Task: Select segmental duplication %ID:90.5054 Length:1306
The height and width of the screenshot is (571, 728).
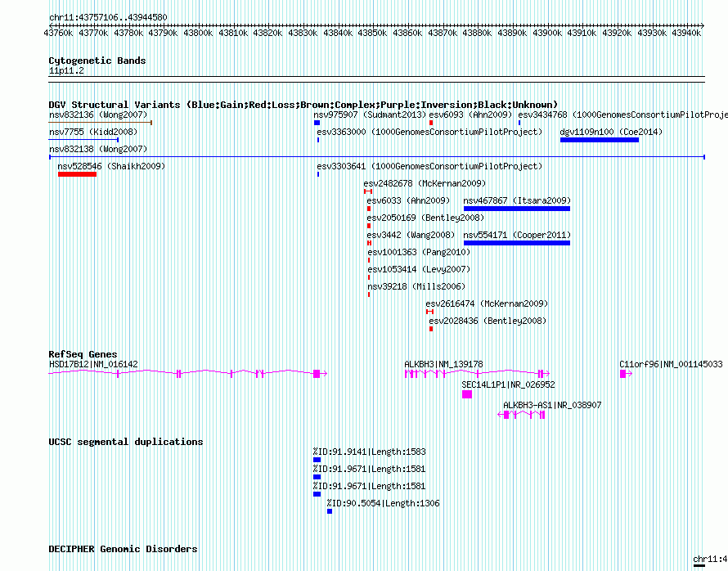Action: 383,503
